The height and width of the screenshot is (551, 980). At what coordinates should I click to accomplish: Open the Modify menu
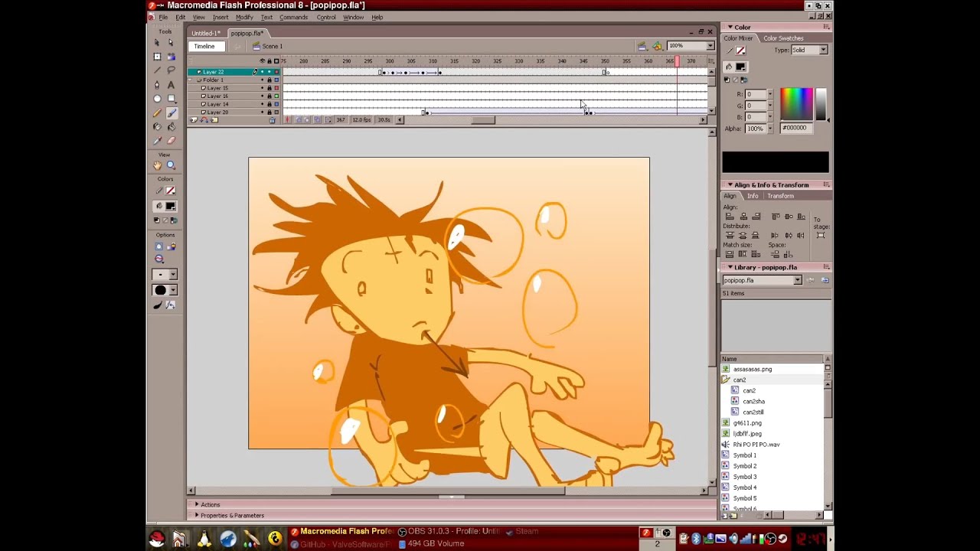pos(244,17)
